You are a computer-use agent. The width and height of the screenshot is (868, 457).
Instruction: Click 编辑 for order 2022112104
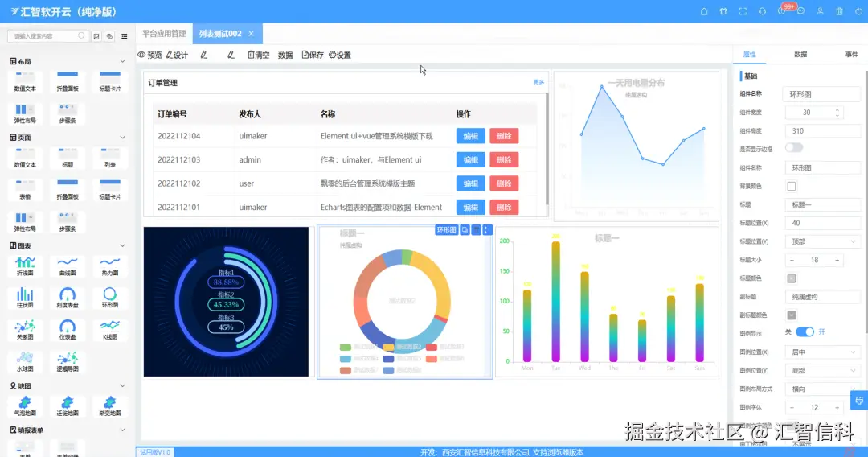pyautogui.click(x=470, y=136)
